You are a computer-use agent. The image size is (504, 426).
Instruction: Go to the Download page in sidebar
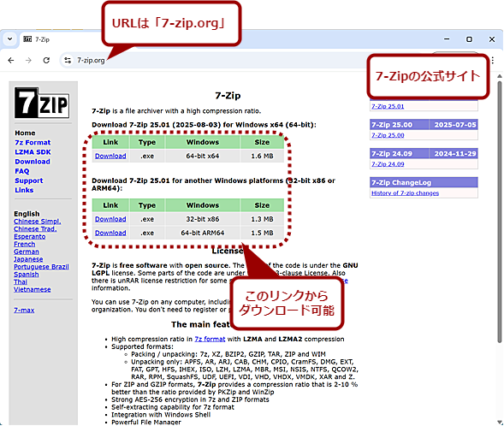[x=33, y=162]
